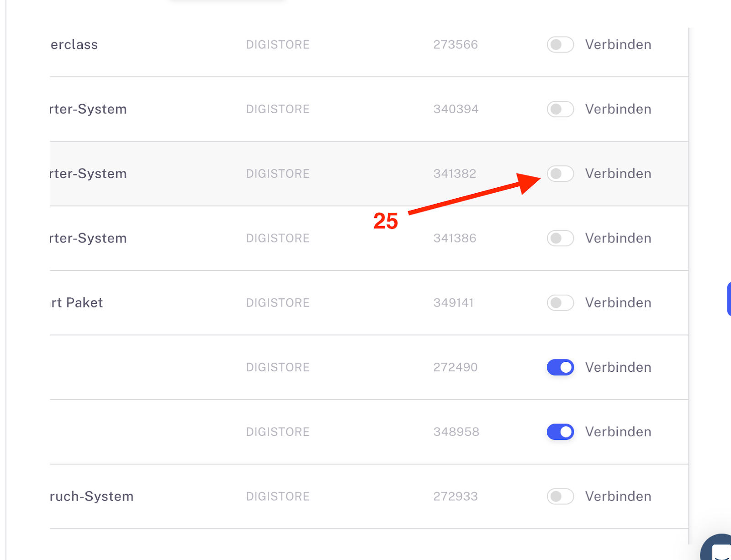731x560 pixels.
Task: Click the blue side tab on right edge
Action: [729, 299]
